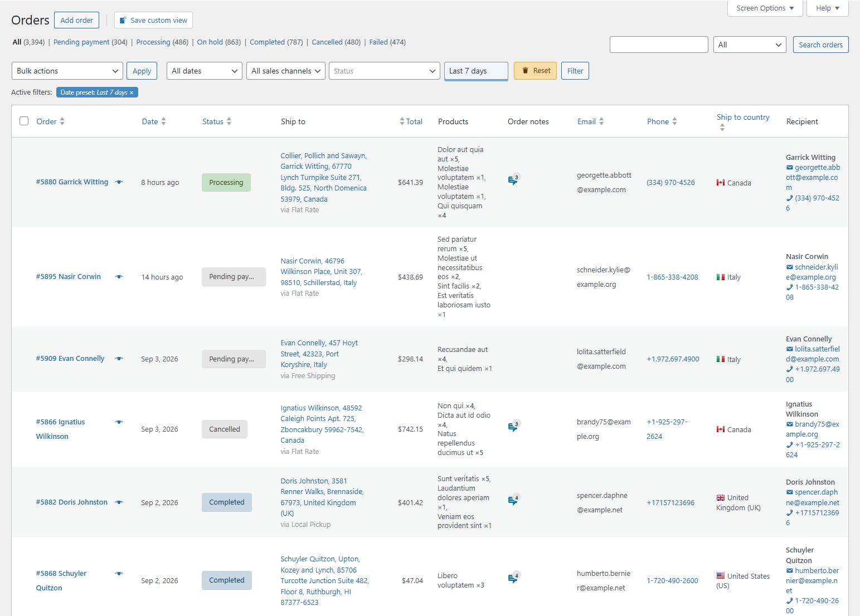The width and height of the screenshot is (860, 616).
Task: Preview order #5868 Schuyler Quitzon eye icon
Action: pos(119,574)
